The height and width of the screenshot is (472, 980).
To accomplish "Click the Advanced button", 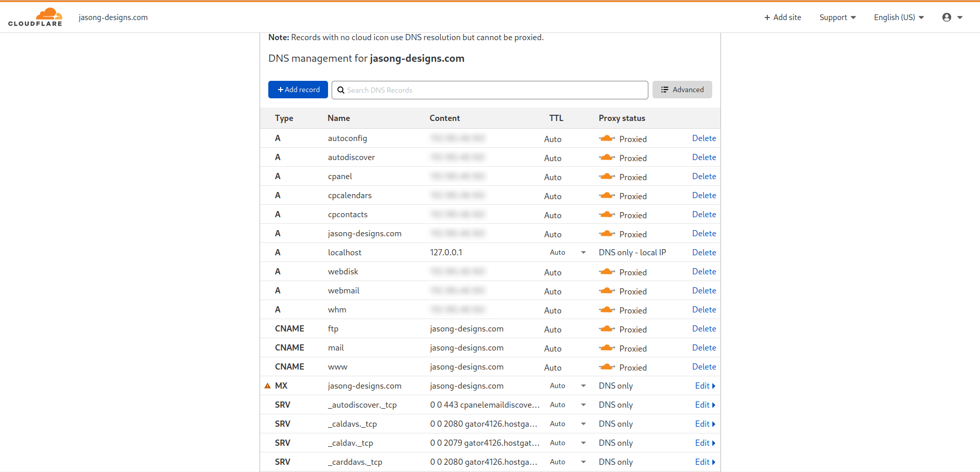I will tap(682, 90).
